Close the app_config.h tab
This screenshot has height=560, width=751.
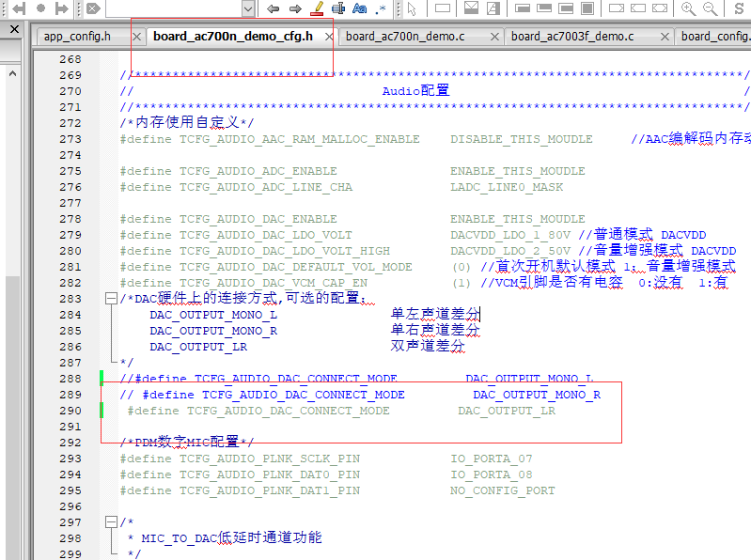pyautogui.click(x=136, y=37)
